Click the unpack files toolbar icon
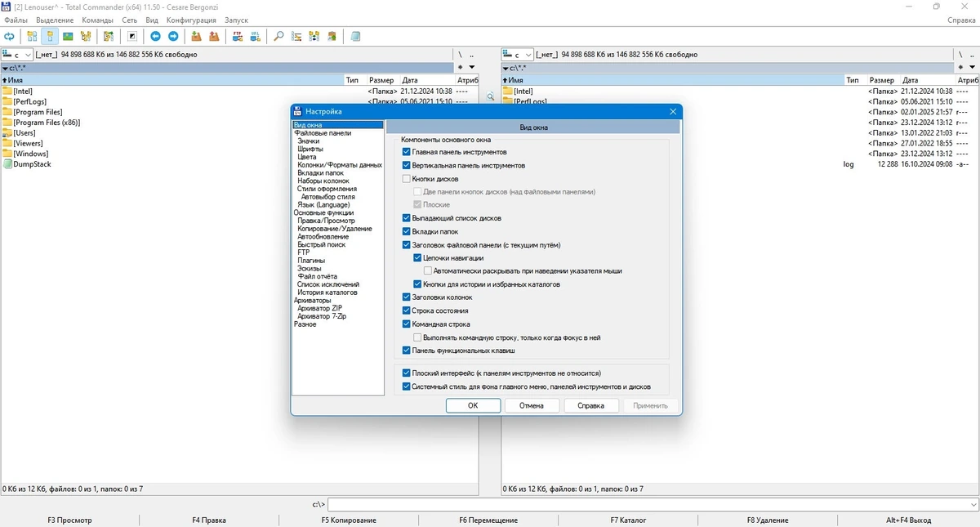Viewport: 980px width, 527px height. click(214, 36)
